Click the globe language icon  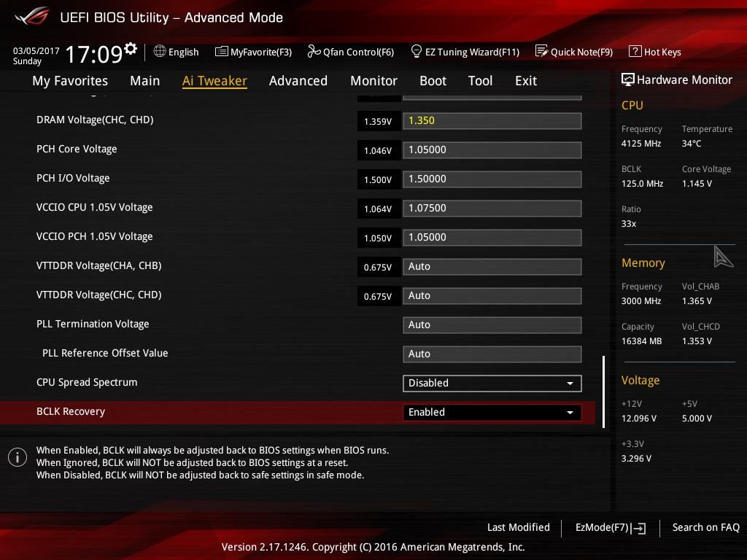tap(160, 51)
